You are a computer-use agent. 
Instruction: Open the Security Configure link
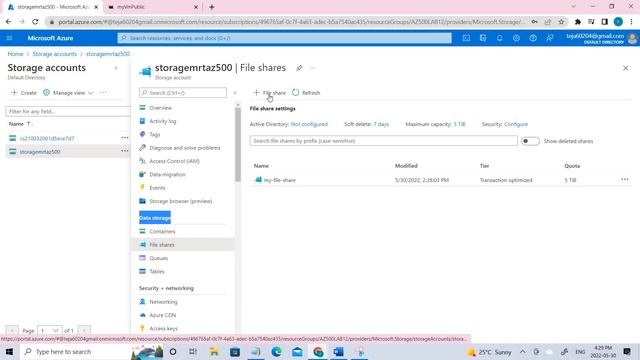(516, 124)
